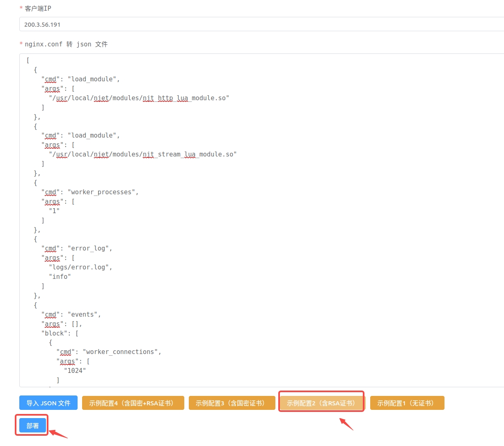The width and height of the screenshot is (504, 446).
Task: Click the nginx.conf 转 json 文件 label
Action: (x=66, y=44)
